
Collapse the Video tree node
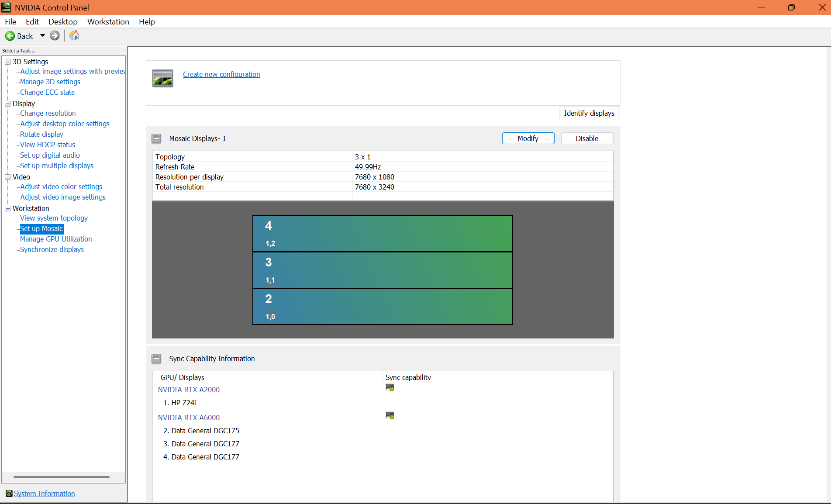tap(7, 177)
